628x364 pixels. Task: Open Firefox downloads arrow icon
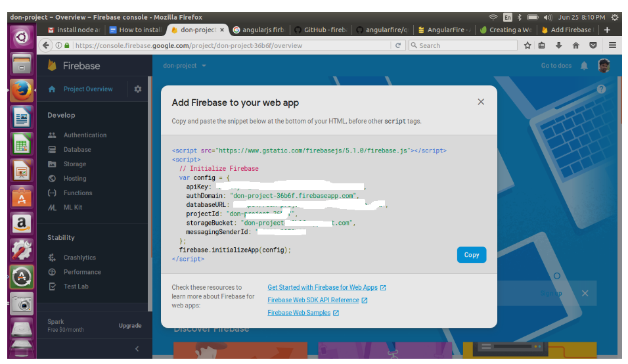coord(559,45)
